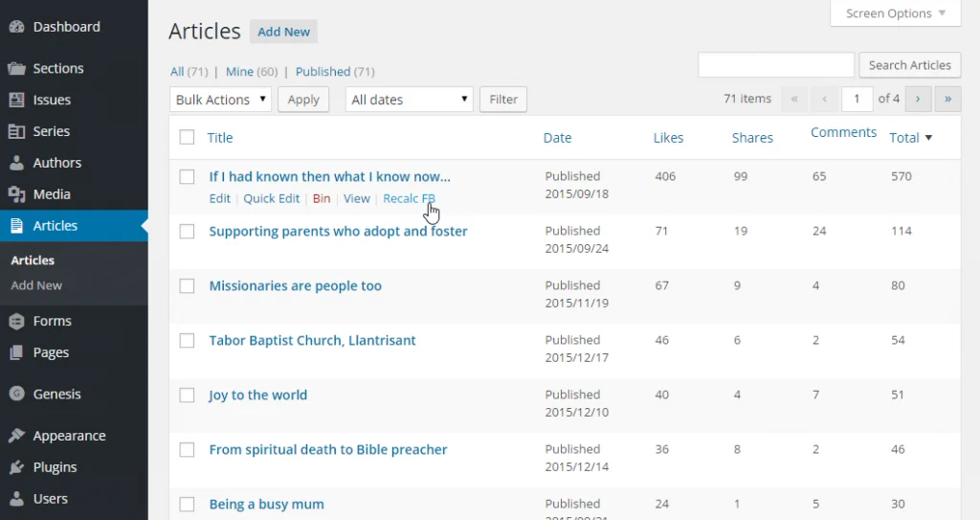Click the Recalc FB link

pos(409,198)
